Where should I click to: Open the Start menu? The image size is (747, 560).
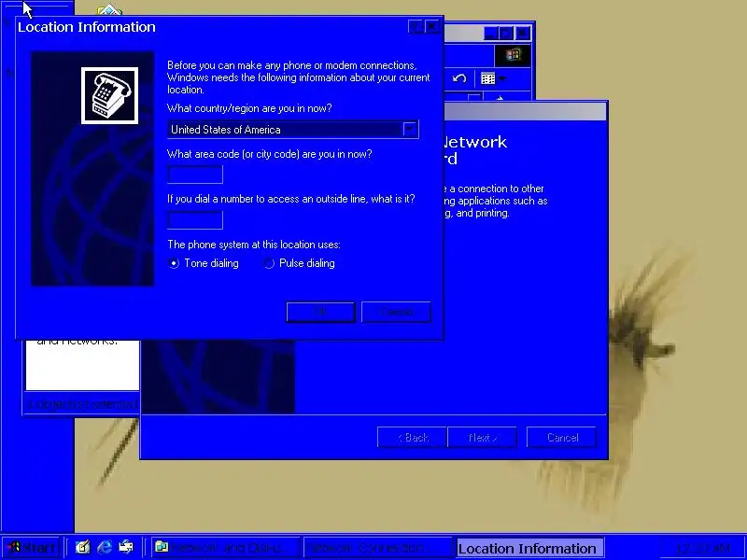click(32, 548)
